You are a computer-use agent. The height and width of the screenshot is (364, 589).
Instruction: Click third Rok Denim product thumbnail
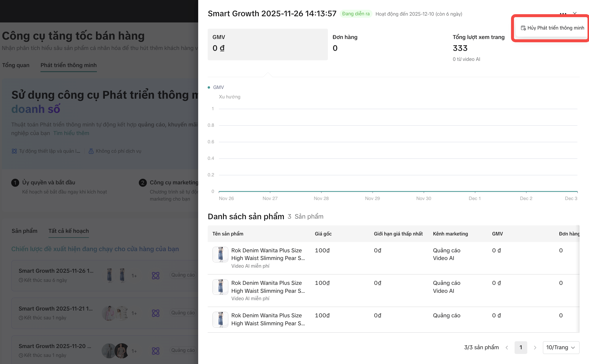pyautogui.click(x=220, y=319)
